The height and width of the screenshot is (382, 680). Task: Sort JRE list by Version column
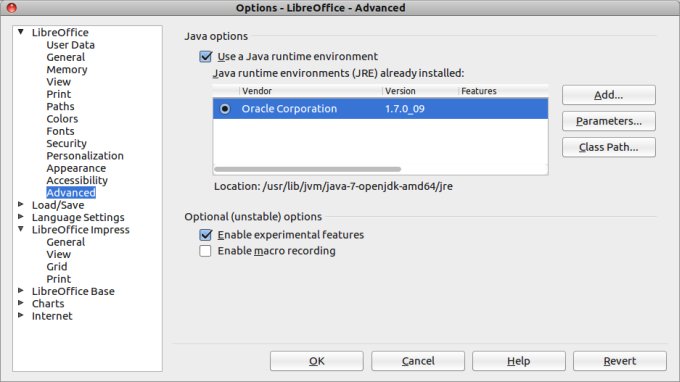tap(420, 91)
